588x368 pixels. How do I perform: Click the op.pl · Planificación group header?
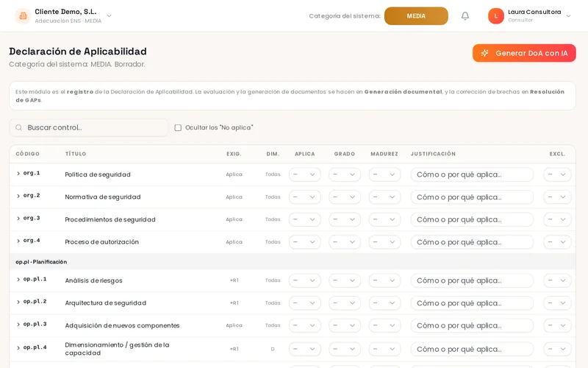point(293,262)
